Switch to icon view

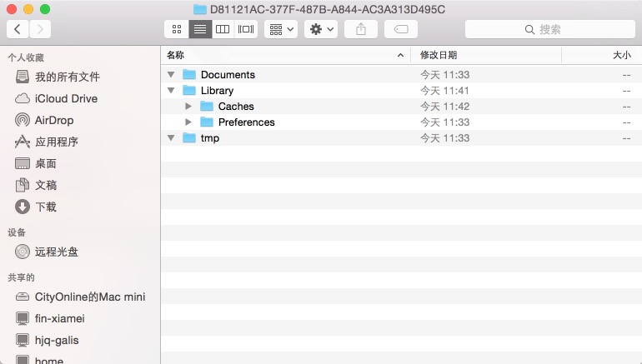(x=177, y=29)
